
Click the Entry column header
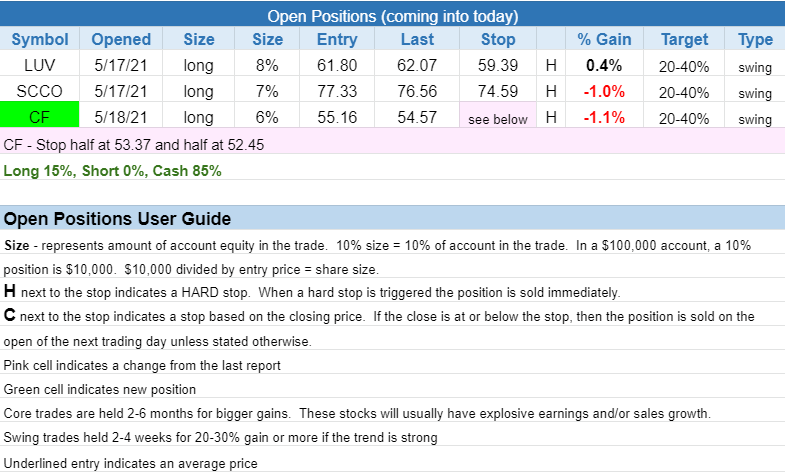click(x=336, y=40)
